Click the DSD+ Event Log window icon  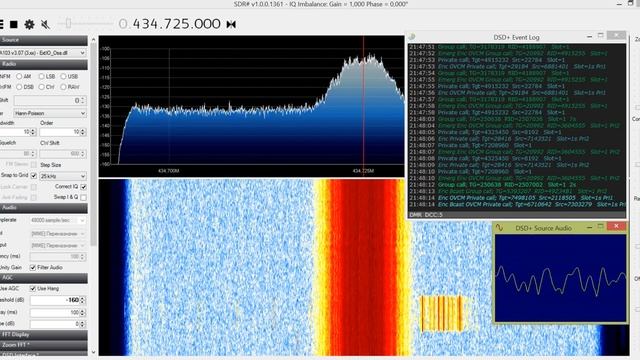[x=412, y=37]
